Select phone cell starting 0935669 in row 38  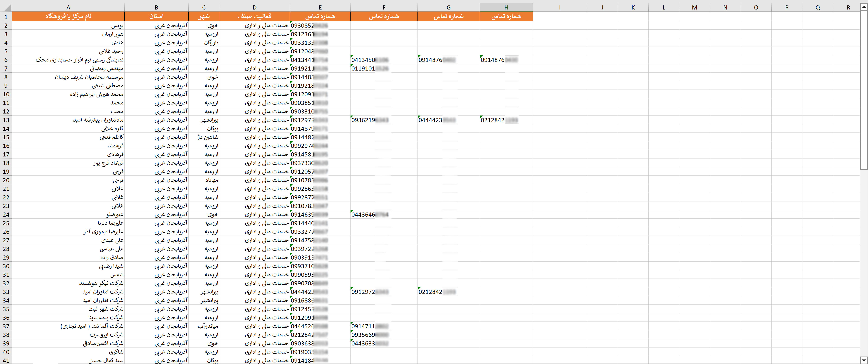point(384,335)
